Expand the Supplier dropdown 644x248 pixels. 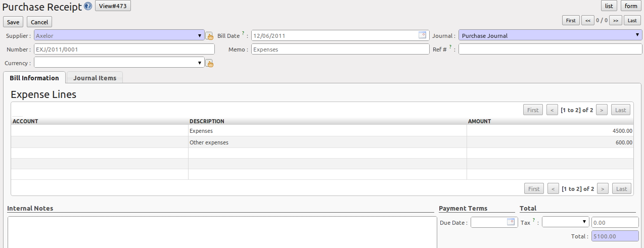click(200, 36)
